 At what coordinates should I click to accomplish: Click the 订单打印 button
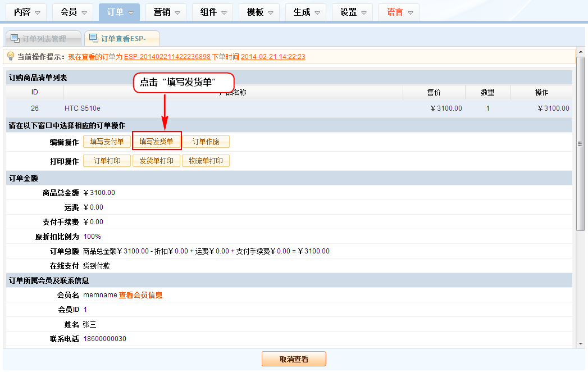click(107, 161)
